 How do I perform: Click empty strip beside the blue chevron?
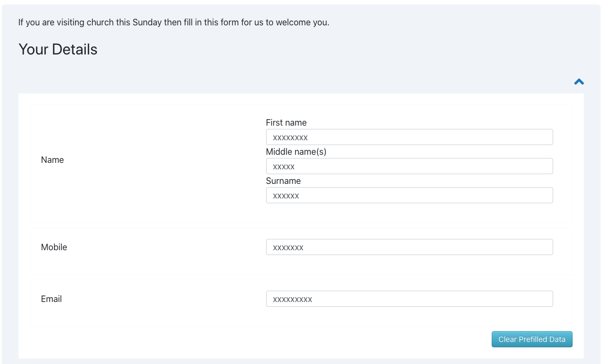tap(293, 82)
